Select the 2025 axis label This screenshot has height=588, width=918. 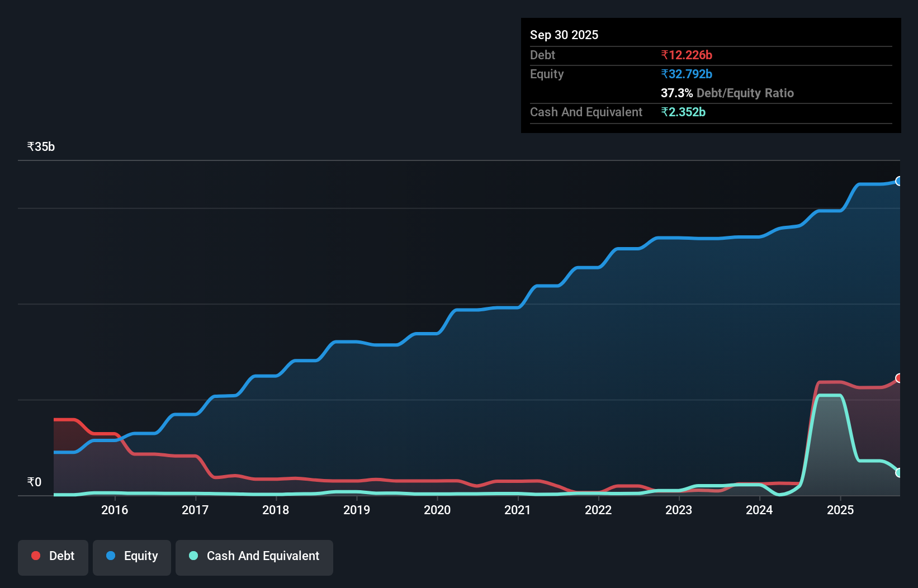coord(841,510)
